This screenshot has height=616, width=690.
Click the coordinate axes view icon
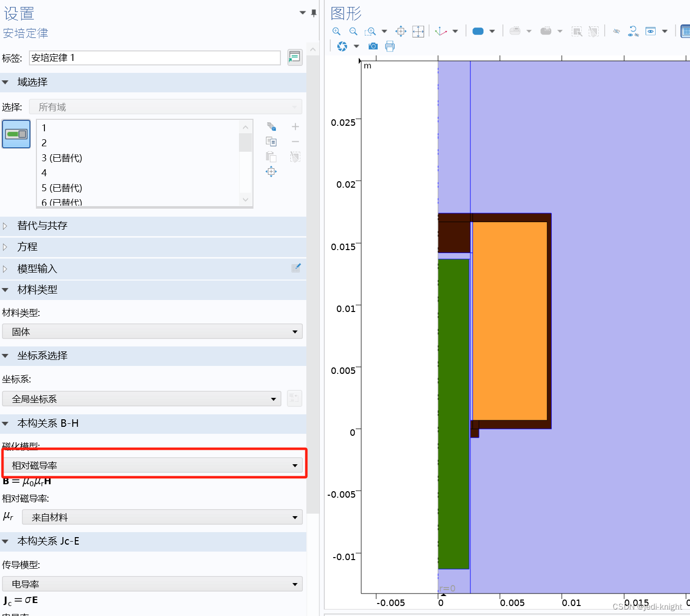[x=441, y=31]
